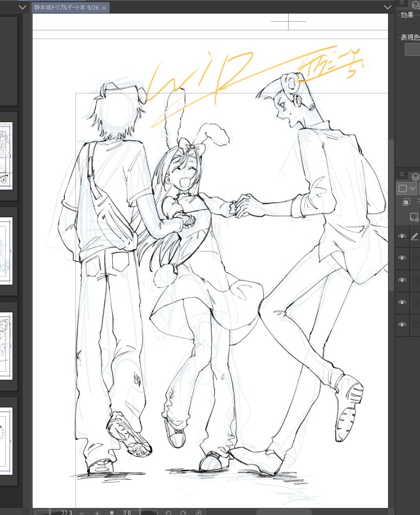Open the canvas tab list chevron at top right

387,7
